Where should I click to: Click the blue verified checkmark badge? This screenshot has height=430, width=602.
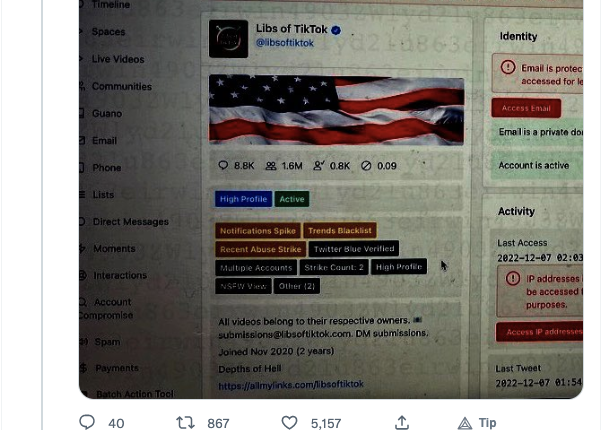(x=336, y=30)
